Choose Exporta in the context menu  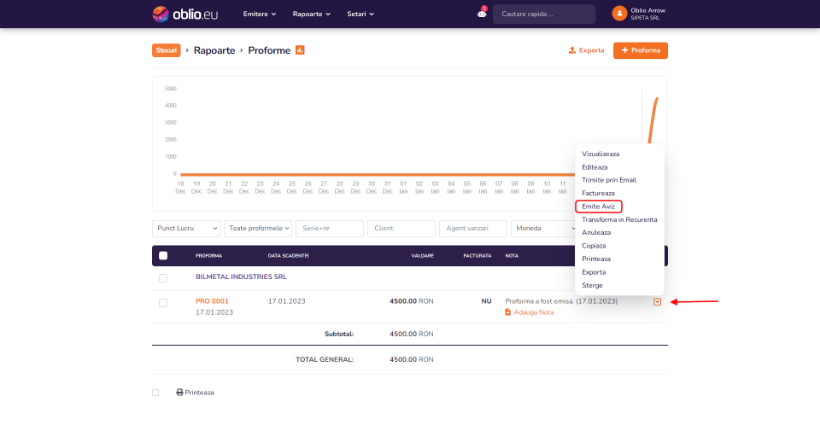(x=594, y=272)
